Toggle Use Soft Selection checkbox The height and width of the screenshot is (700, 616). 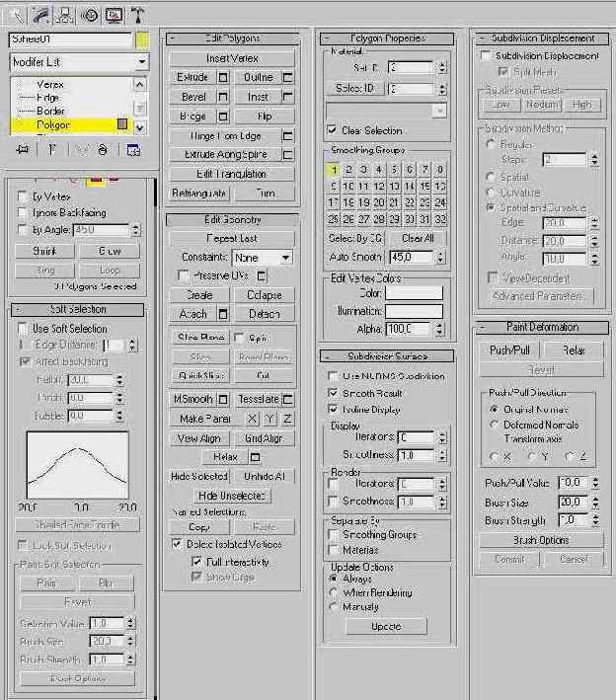pyautogui.click(x=24, y=328)
